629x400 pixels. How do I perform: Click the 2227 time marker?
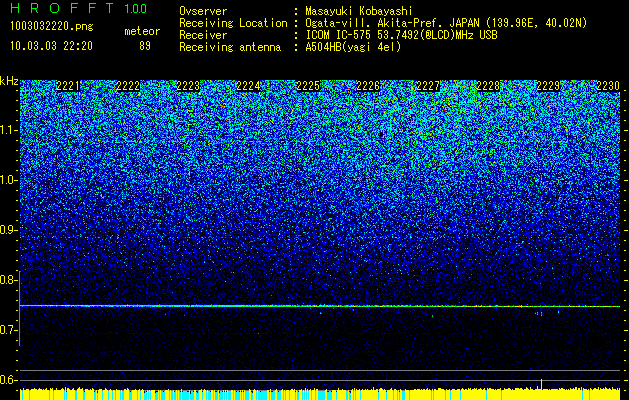tap(428, 86)
